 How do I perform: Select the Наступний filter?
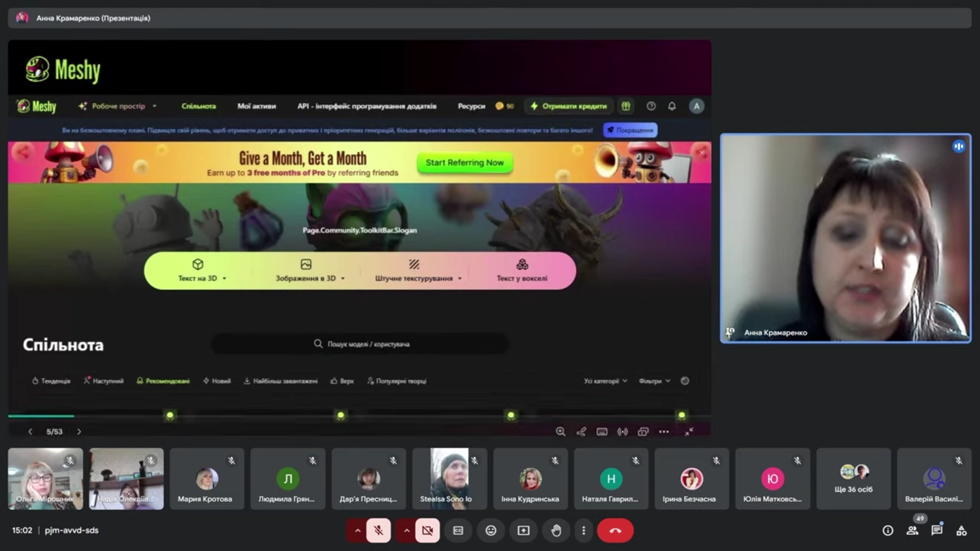(103, 381)
